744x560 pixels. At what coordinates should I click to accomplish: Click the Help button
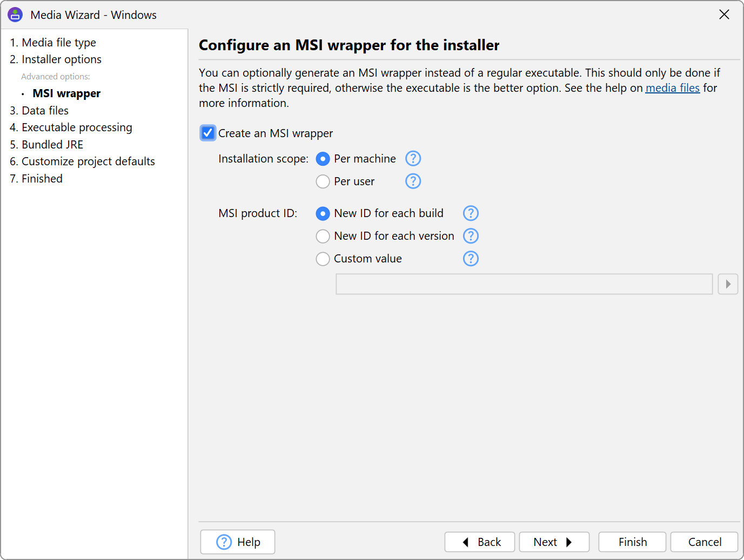tap(238, 542)
